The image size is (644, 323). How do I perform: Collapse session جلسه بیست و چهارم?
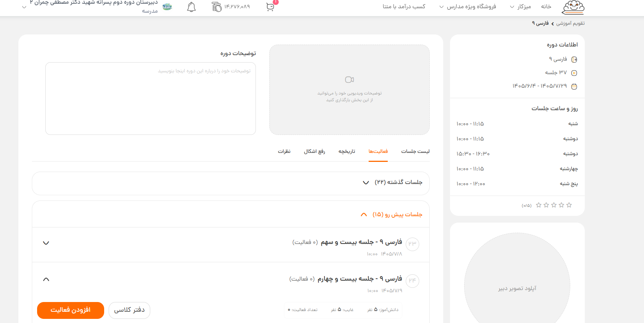coord(46,280)
